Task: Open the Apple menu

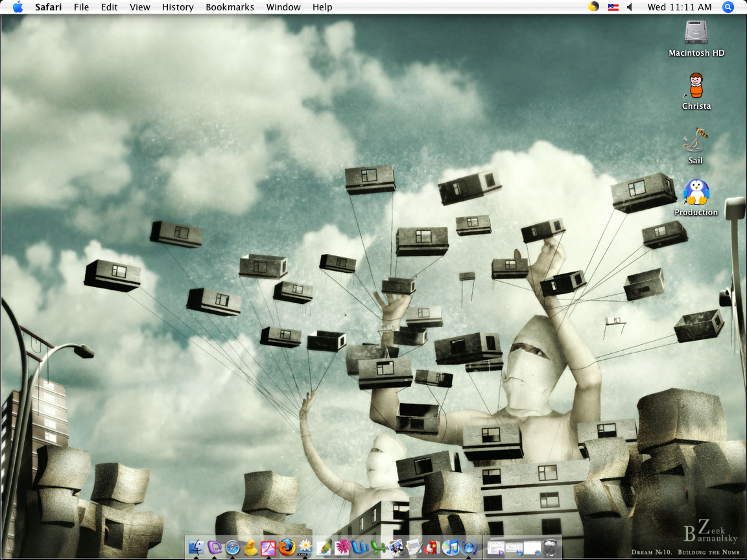Action: coord(18,7)
